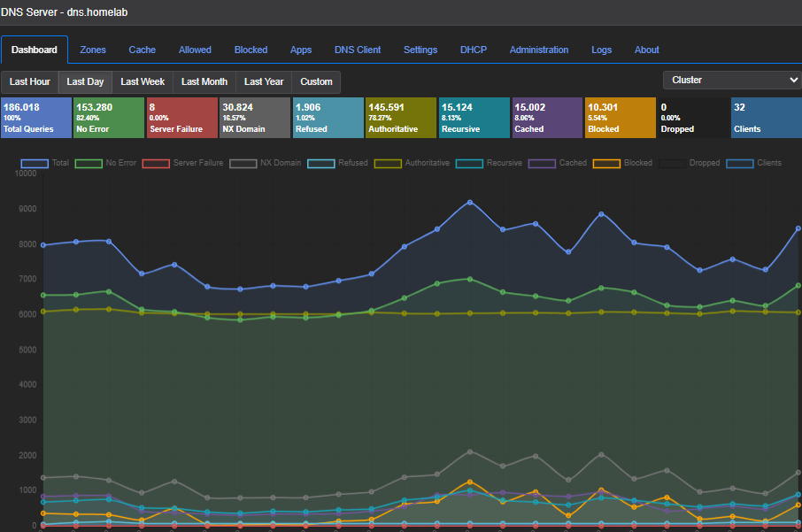Viewport: 802px width, 532px height.
Task: Click the Recursive stat tile
Action: click(x=474, y=118)
